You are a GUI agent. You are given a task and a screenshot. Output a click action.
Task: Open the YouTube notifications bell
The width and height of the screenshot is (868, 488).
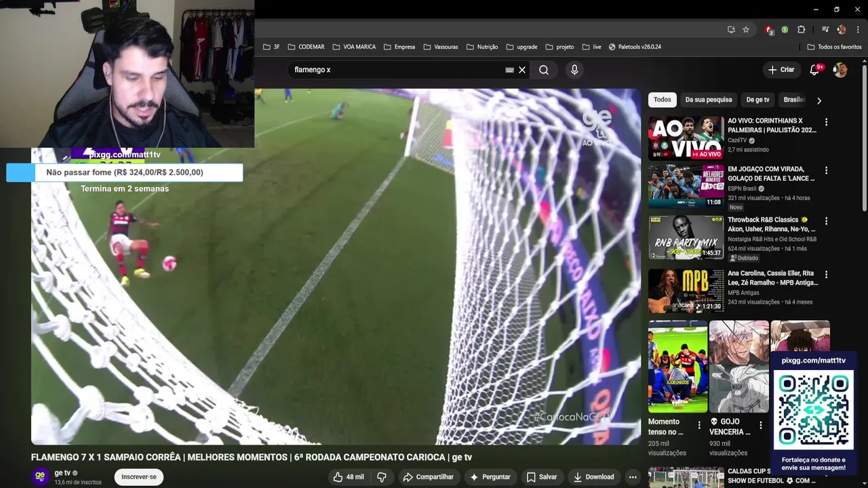[x=815, y=70]
